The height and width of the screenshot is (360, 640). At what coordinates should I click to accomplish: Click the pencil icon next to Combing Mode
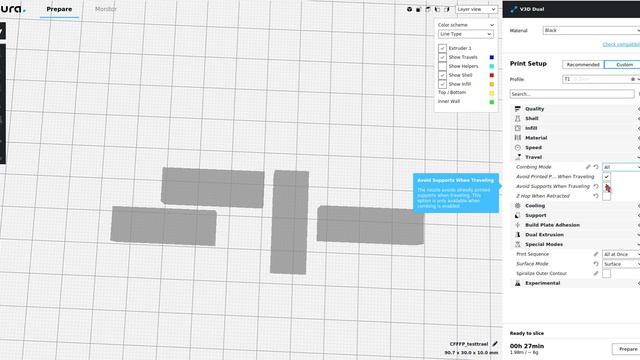[588, 167]
